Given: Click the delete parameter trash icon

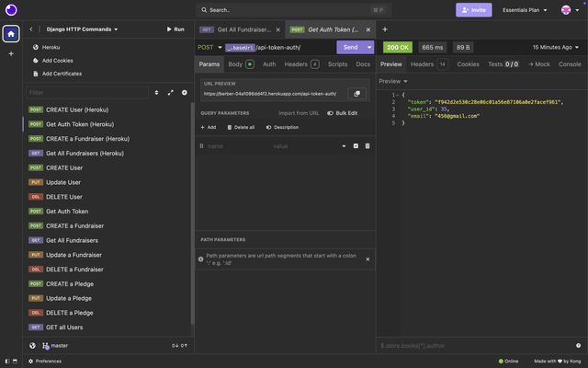Looking at the screenshot, I should (x=367, y=146).
